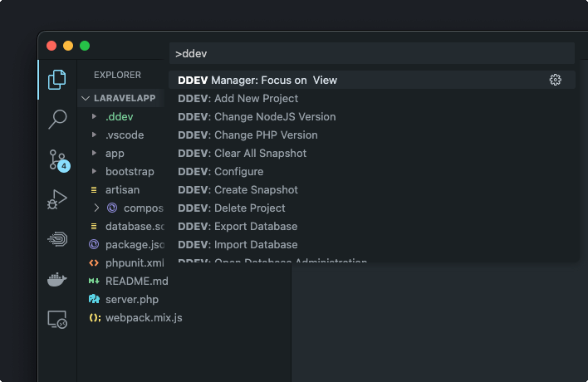Collapse the LARAVELAPP root folder
The height and width of the screenshot is (382, 588).
click(x=86, y=98)
